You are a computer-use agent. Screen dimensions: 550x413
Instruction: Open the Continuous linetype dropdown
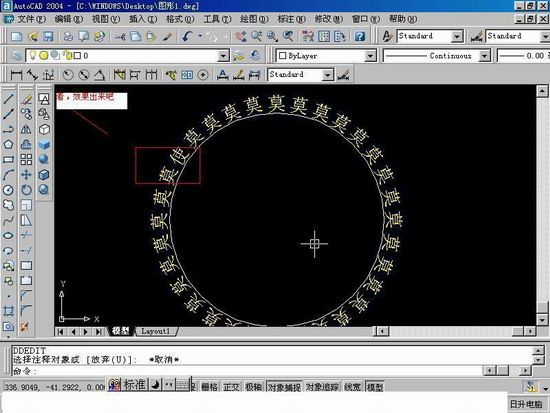click(x=484, y=56)
